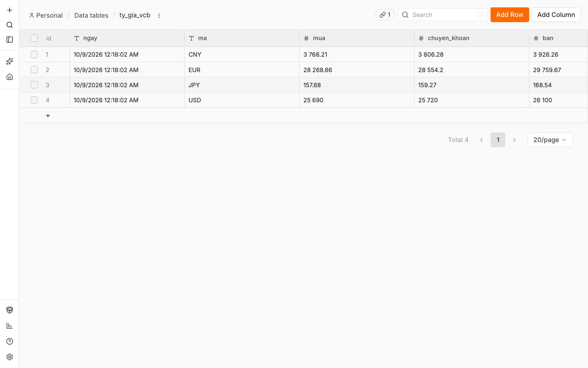Open the Personal breadcrumb
The image size is (588, 368).
[46, 15]
